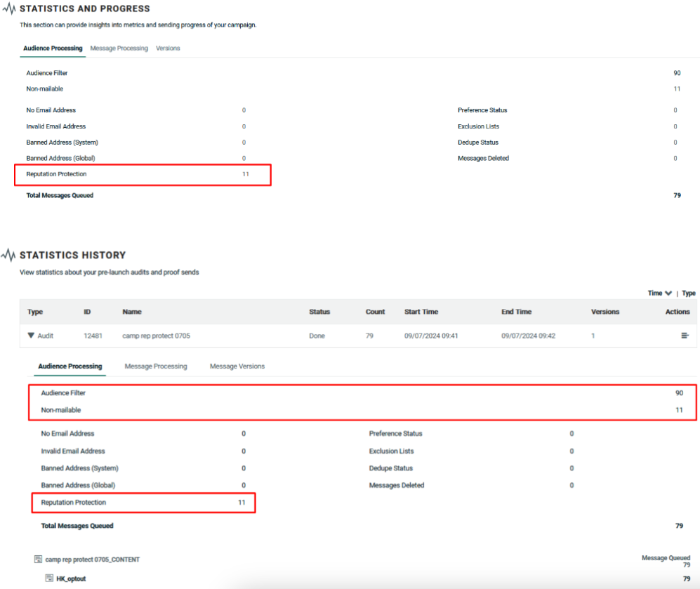This screenshot has height=589, width=700.
Task: Click the pulse icon beside Statistics History
Action: (x=9, y=255)
